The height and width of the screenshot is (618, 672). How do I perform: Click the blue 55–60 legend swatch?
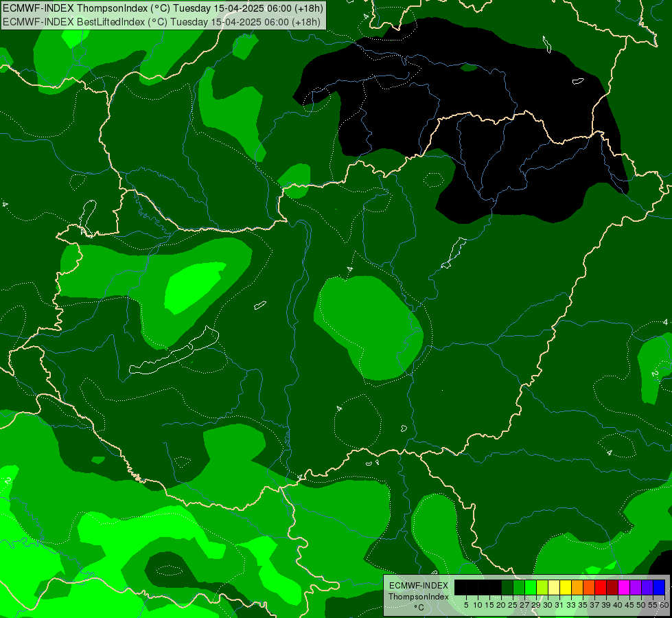[x=659, y=587]
